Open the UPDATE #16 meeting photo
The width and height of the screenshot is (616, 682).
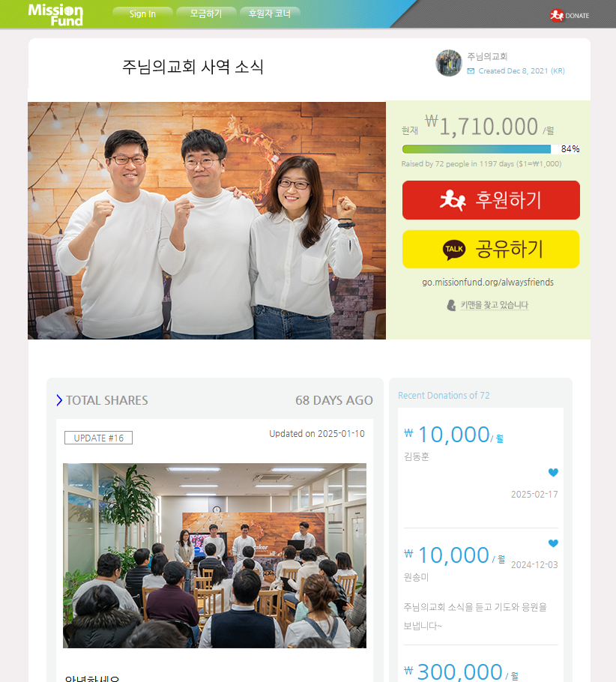(x=214, y=555)
